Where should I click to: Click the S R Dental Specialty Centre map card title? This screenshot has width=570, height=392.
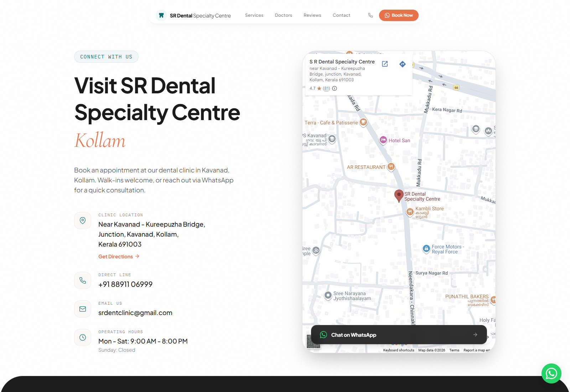(342, 62)
